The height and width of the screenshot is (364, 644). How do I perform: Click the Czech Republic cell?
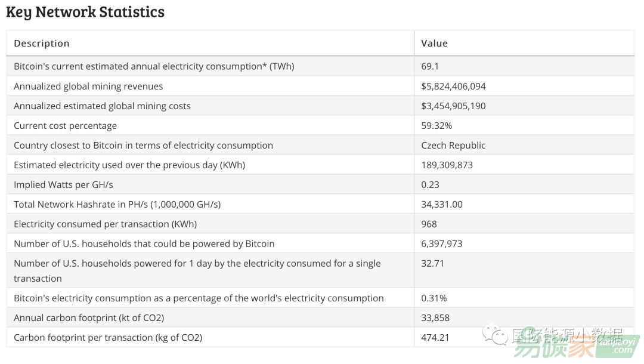tap(453, 146)
